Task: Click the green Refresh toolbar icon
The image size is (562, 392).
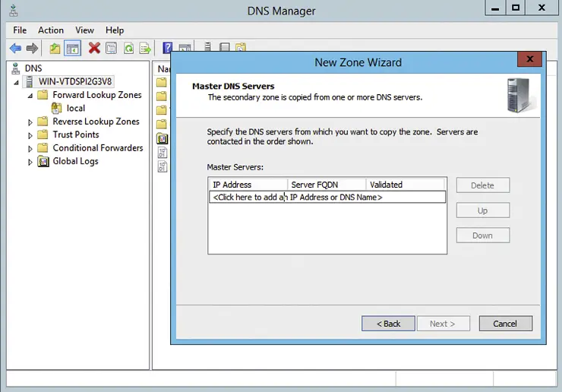Action: coord(128,49)
